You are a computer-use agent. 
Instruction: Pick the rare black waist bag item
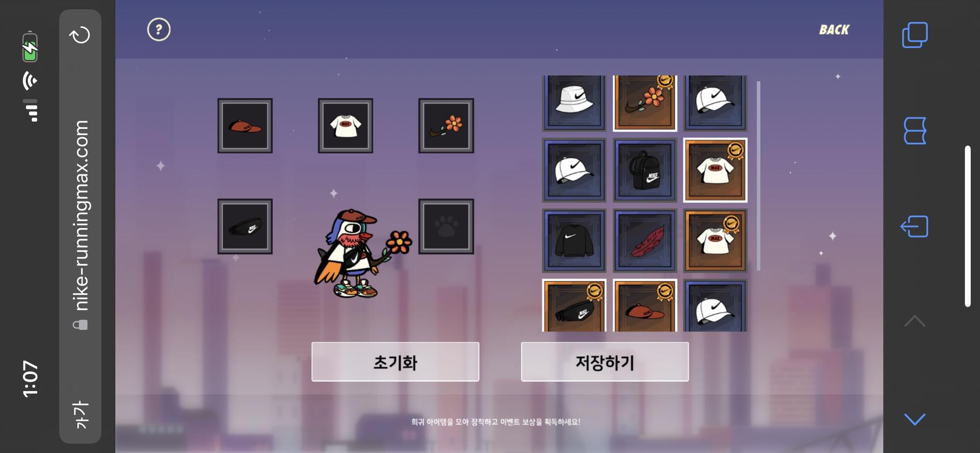(574, 306)
